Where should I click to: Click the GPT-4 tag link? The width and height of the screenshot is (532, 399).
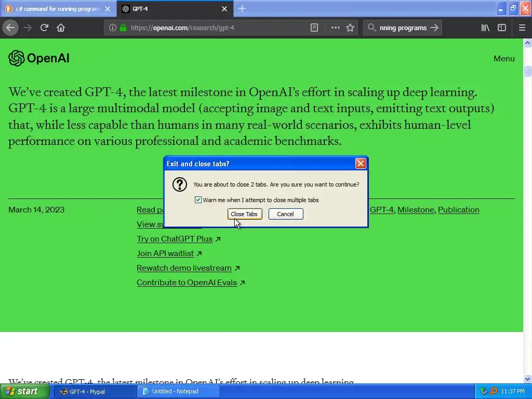coord(382,210)
